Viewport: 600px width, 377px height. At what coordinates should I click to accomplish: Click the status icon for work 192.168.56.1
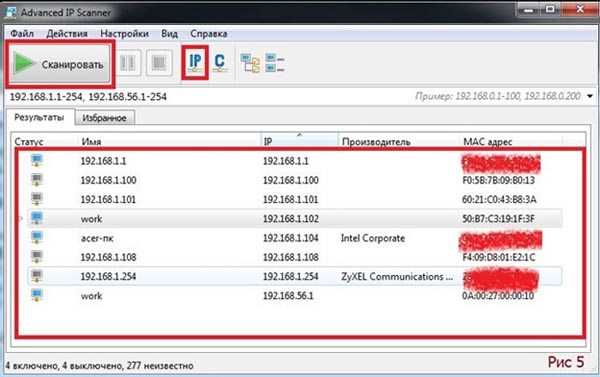tap(37, 295)
